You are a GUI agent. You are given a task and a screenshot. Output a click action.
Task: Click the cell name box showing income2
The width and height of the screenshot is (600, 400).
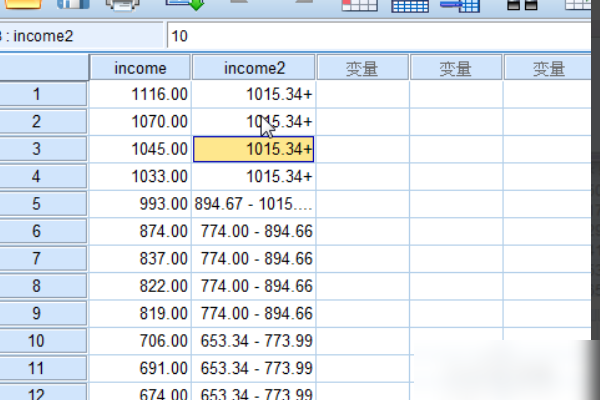pos(80,36)
